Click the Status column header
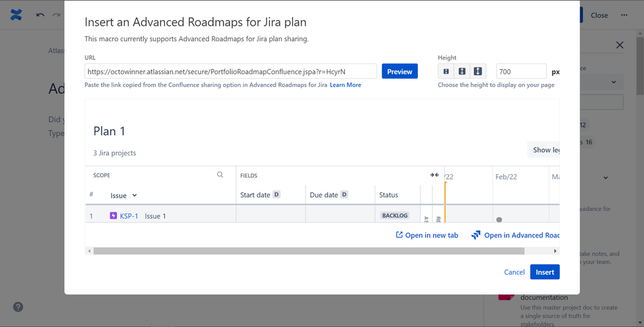The height and width of the screenshot is (327, 644). point(389,195)
